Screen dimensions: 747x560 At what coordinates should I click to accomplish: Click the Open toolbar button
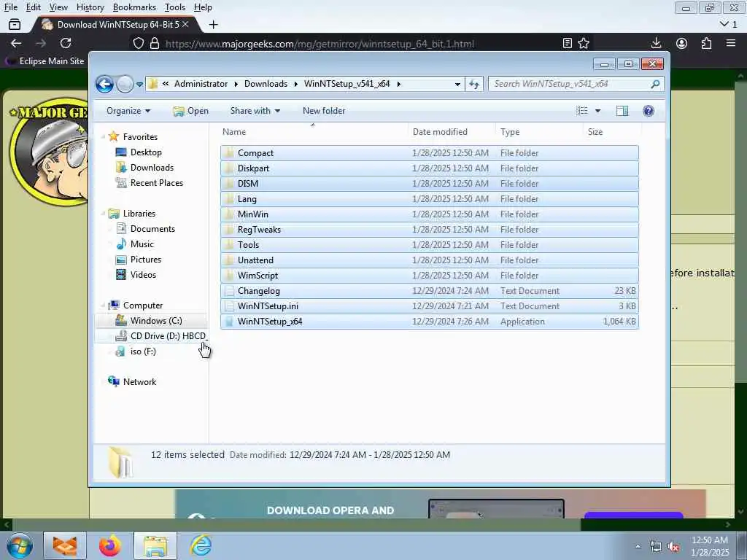[190, 111]
